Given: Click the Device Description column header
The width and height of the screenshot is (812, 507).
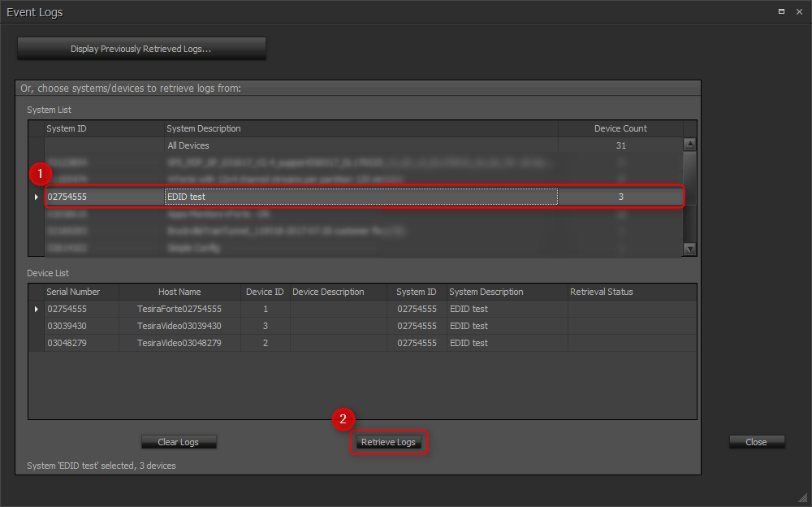Looking at the screenshot, I should [x=338, y=292].
